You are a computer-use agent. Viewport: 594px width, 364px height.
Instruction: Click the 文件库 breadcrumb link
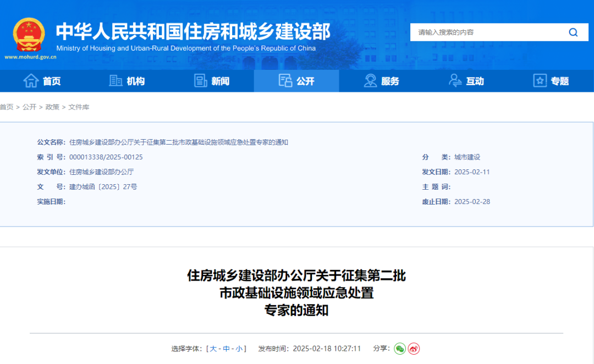tap(79, 107)
